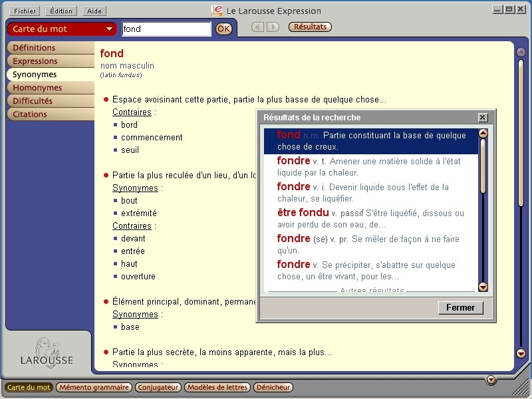Click the headword fond in the entry
This screenshot has width=532, height=399.
112,53
